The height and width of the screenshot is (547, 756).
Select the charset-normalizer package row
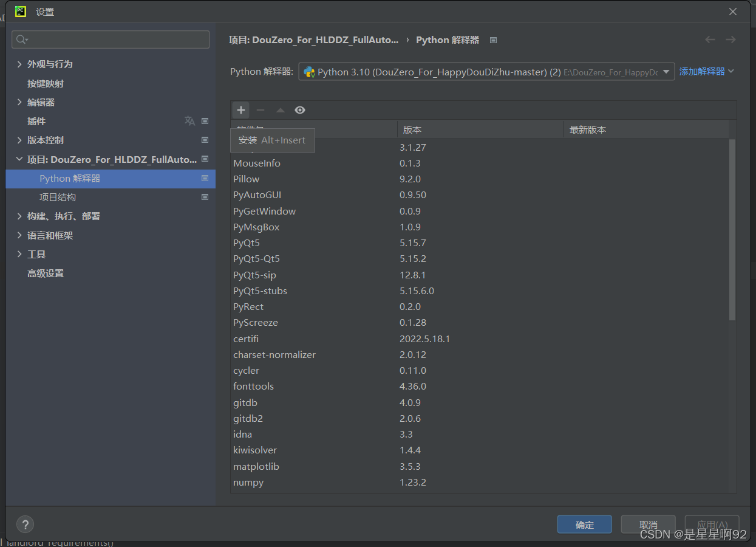pyautogui.click(x=480, y=354)
